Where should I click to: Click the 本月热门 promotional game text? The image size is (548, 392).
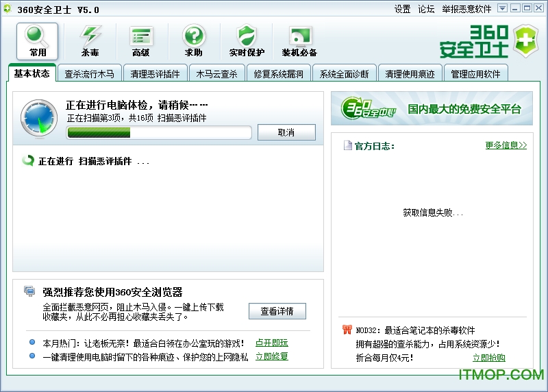(x=143, y=343)
